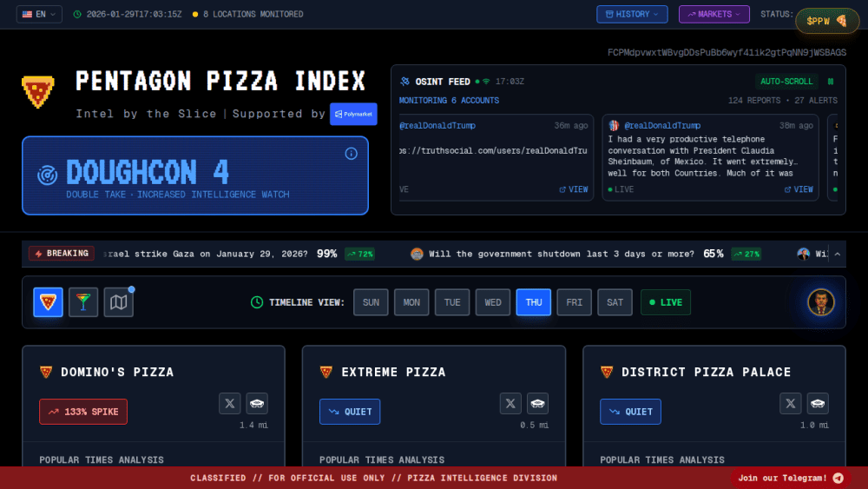Open the Polymarket sponsor link
868x489 pixels.
(353, 114)
